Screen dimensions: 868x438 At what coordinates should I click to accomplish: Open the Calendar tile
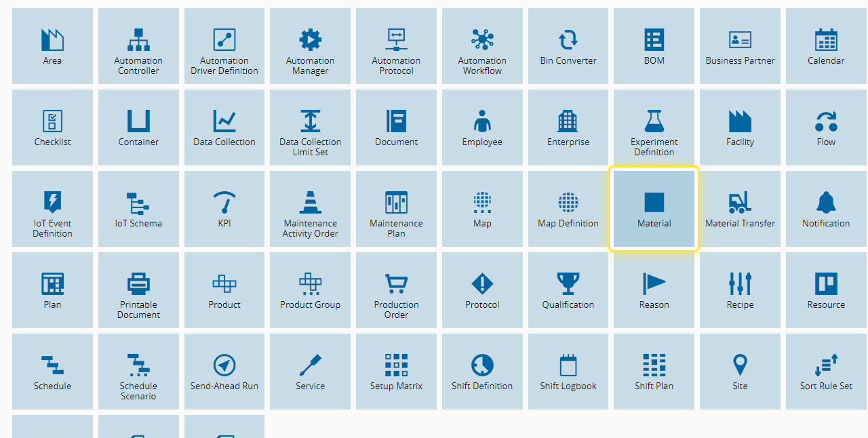point(826,46)
